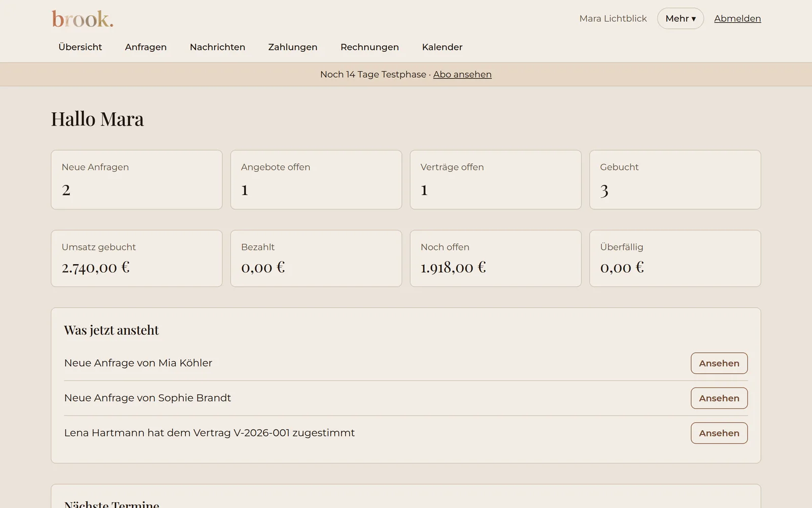
Task: Click the brook. logo
Action: click(82, 19)
